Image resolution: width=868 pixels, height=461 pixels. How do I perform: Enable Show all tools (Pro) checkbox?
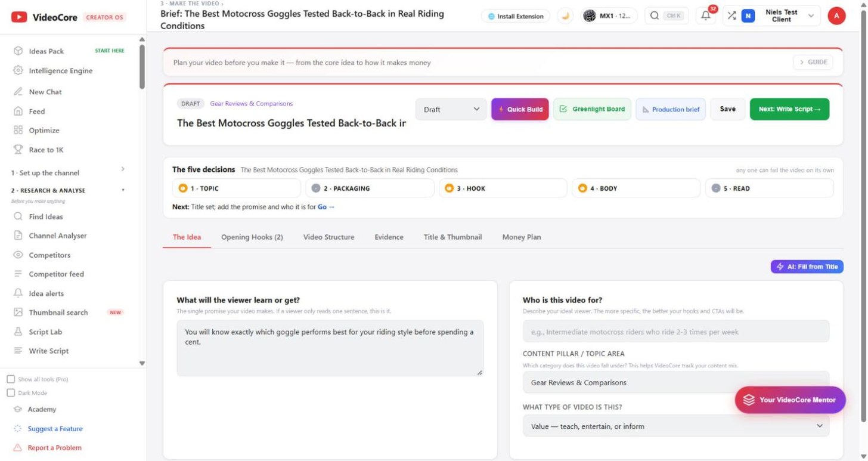[x=11, y=379]
